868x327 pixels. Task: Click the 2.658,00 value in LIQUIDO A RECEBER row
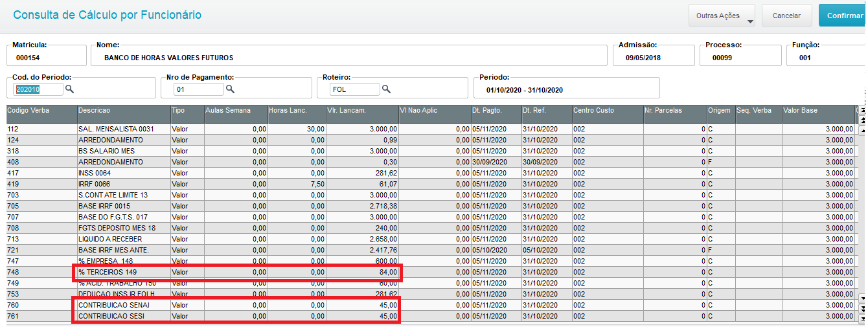[x=361, y=239]
